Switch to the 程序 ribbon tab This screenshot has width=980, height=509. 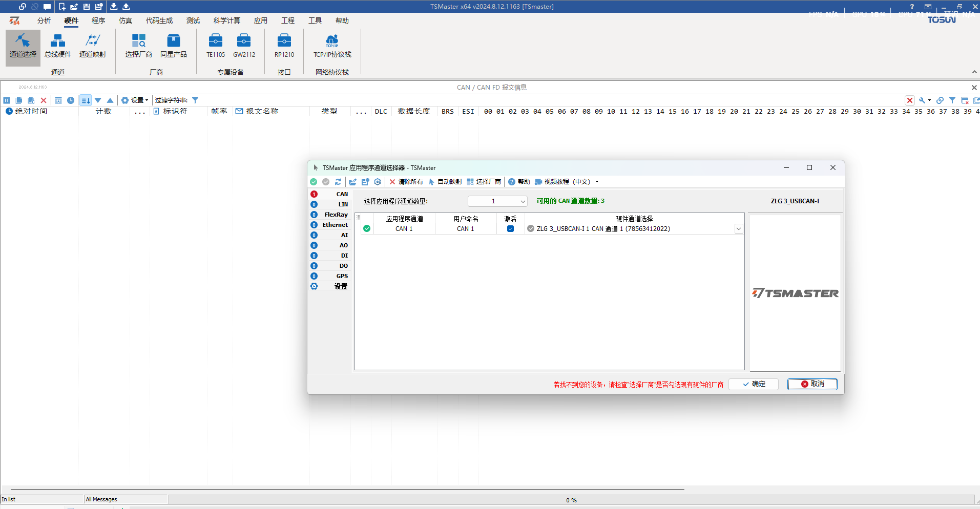[x=98, y=20]
